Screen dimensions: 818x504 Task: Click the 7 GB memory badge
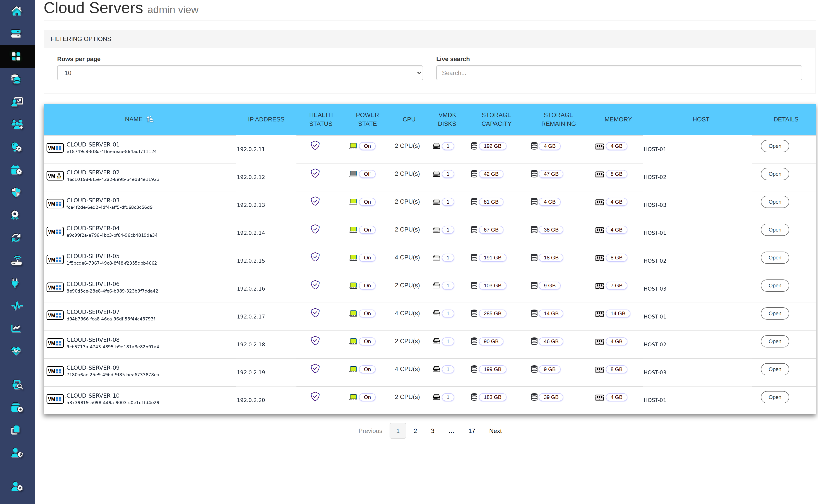[x=616, y=286]
